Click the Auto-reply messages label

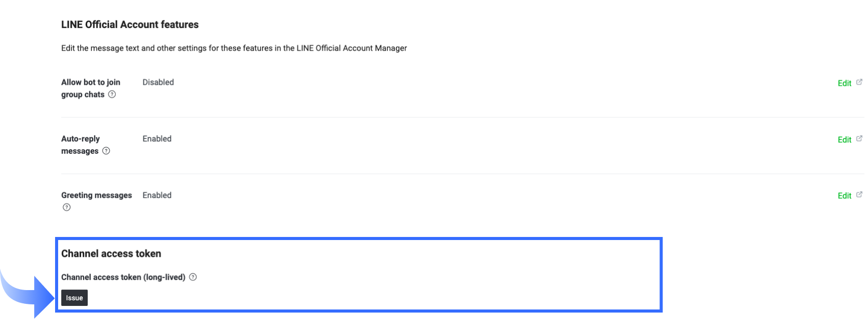pyautogui.click(x=81, y=145)
